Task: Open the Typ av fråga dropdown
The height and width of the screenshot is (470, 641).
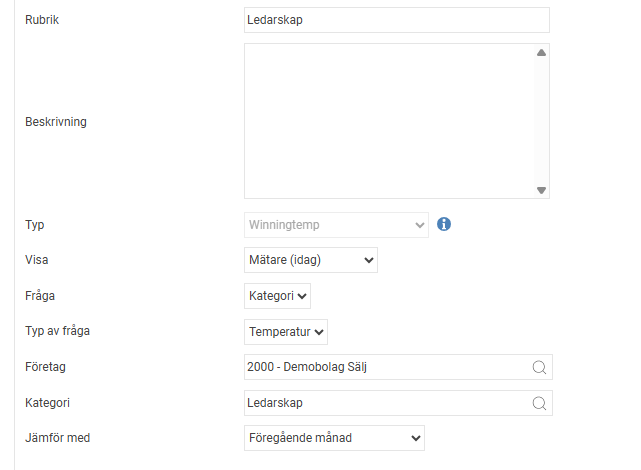Action: click(x=285, y=331)
